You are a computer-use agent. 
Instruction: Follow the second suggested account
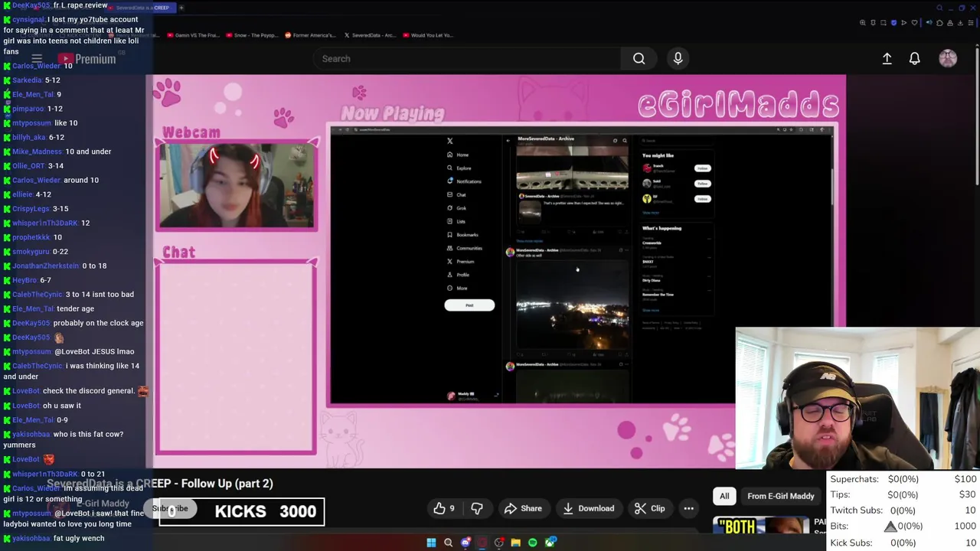(x=703, y=184)
